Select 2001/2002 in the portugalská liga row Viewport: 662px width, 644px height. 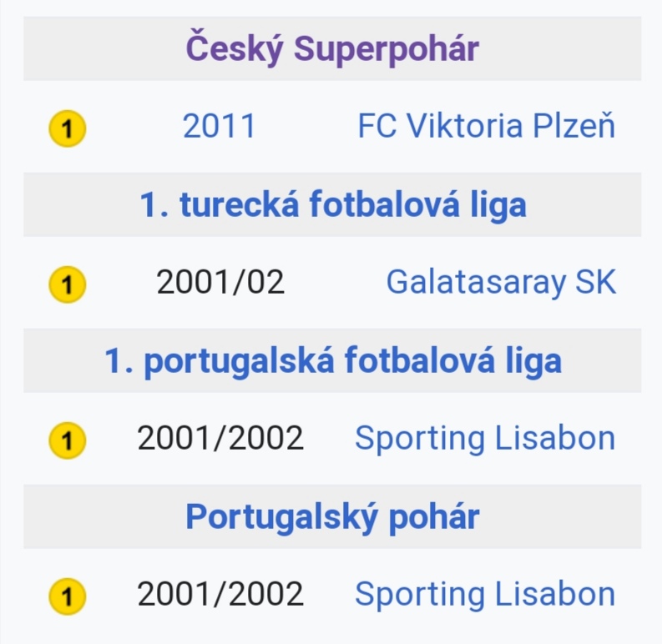(220, 438)
